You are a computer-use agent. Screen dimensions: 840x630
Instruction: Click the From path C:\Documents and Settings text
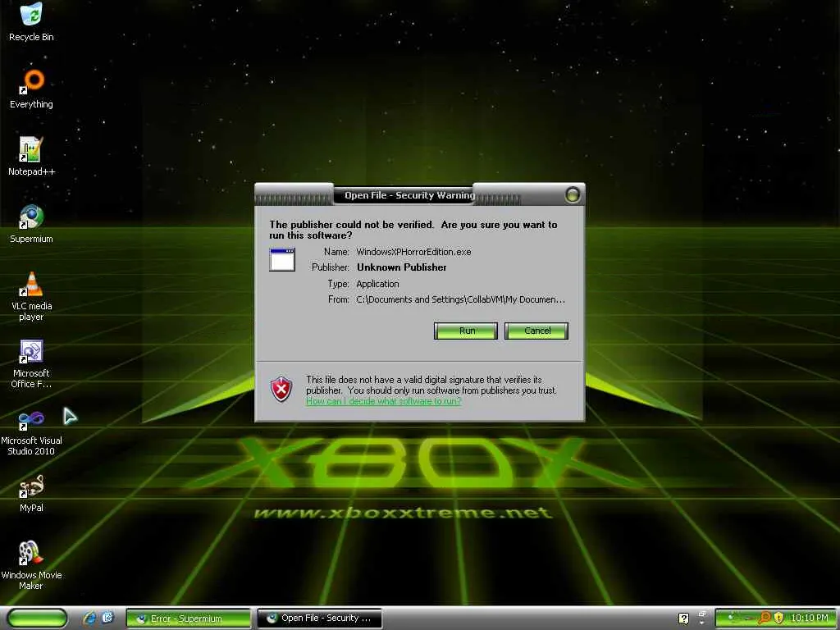click(x=460, y=299)
